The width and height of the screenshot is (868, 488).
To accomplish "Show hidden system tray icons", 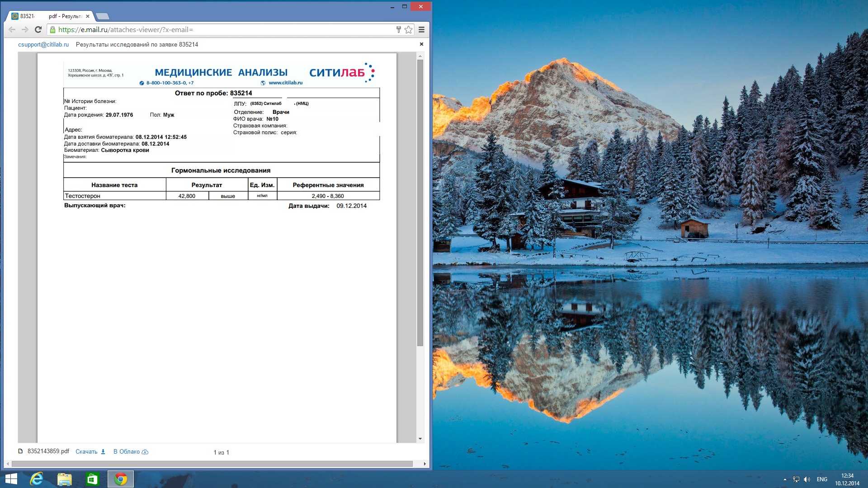I will point(785,479).
